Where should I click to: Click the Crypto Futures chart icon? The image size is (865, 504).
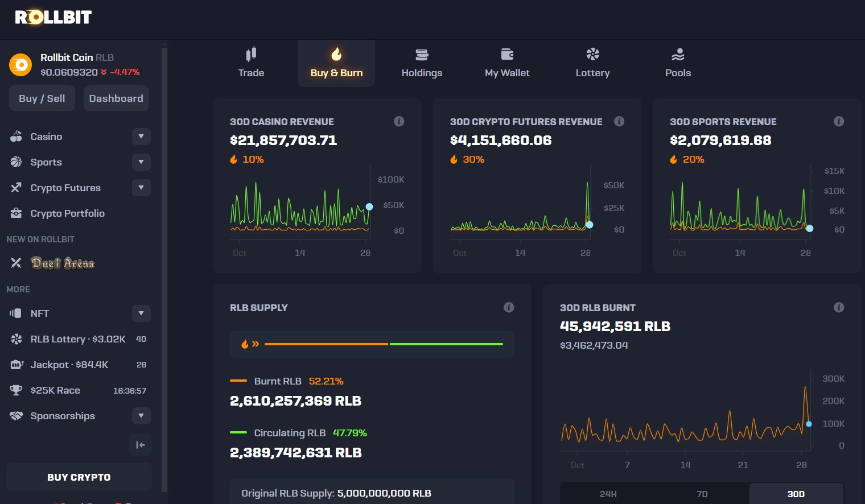[16, 188]
